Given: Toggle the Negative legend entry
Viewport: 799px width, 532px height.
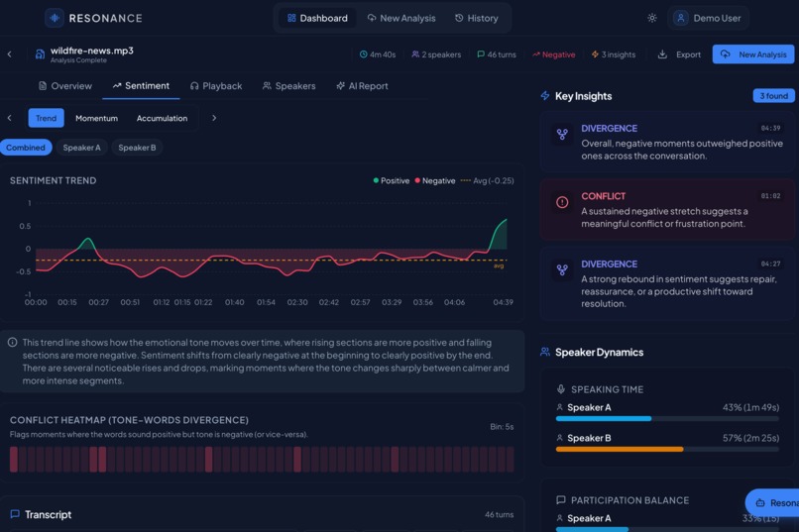Looking at the screenshot, I should point(434,180).
